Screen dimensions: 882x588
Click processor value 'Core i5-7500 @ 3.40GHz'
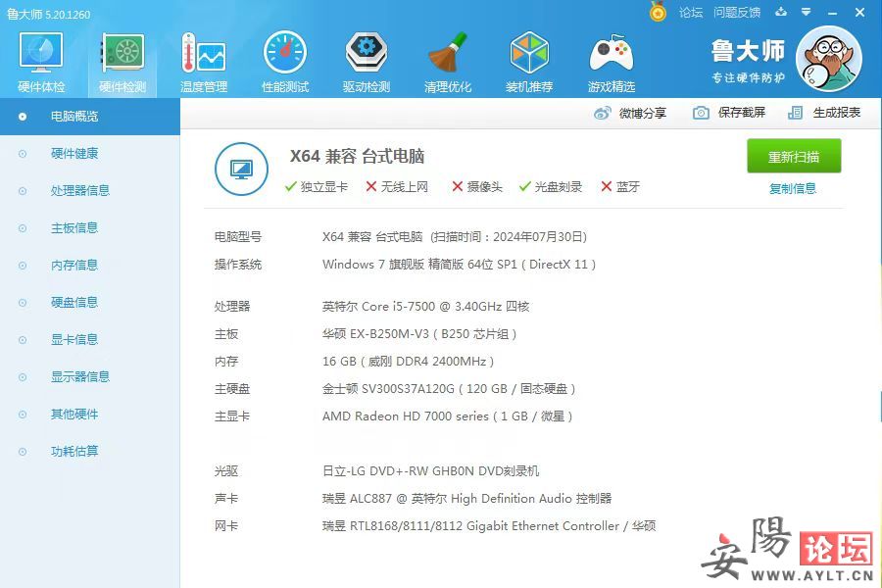click(431, 307)
